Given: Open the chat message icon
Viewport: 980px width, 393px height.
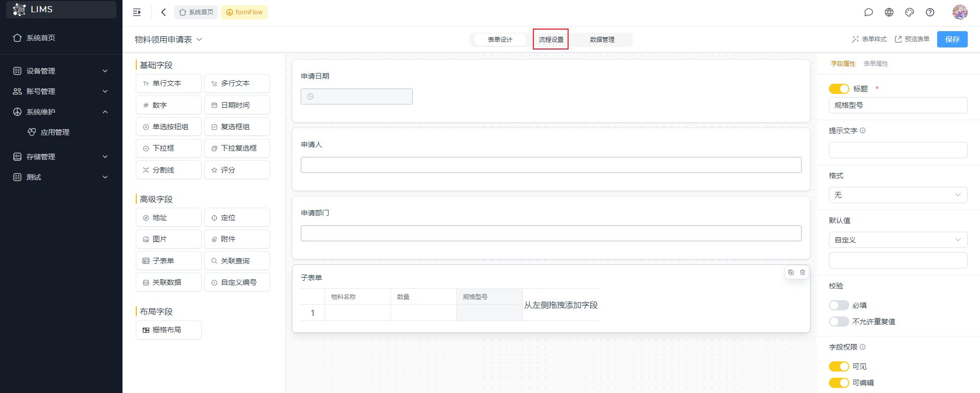Looking at the screenshot, I should pos(868,12).
